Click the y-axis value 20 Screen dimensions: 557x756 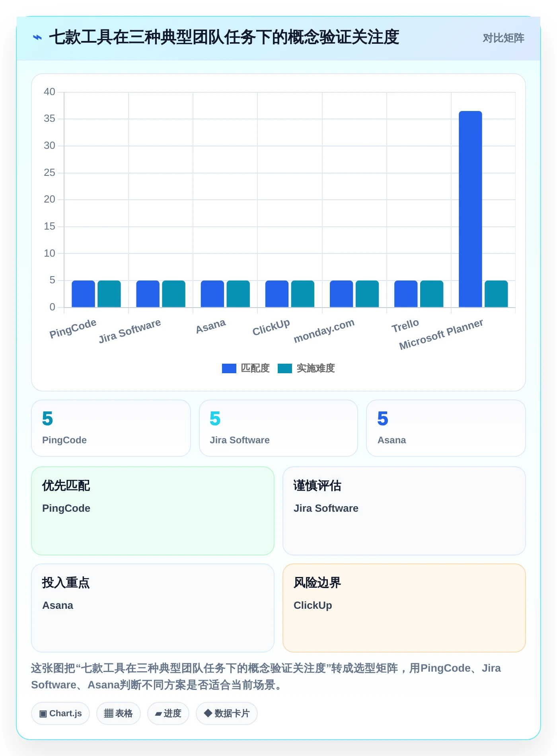[49, 199]
